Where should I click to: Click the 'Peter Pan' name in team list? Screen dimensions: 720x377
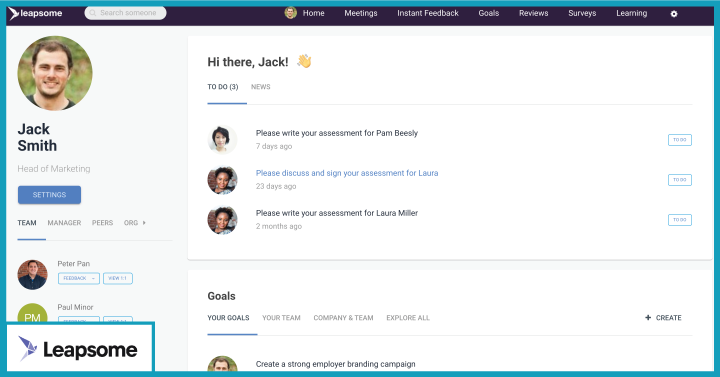(73, 264)
